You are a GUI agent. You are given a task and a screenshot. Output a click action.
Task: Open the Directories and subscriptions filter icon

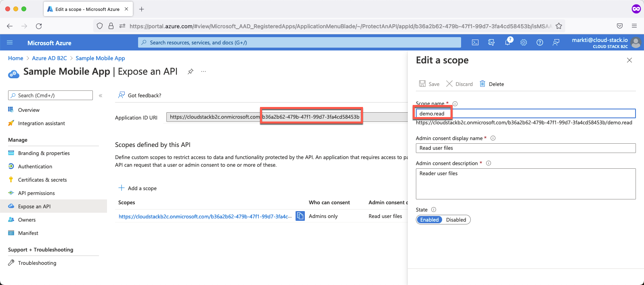tap(491, 42)
